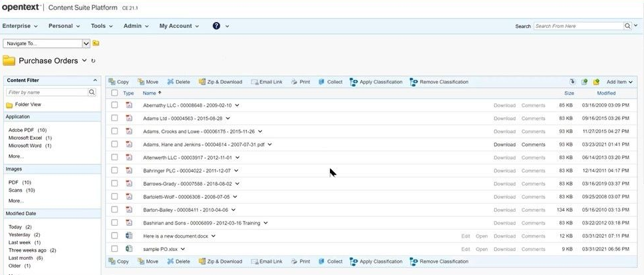Screen dimensions: 644x275
Task: Click the Word icon for new document.docx
Action: pyautogui.click(x=129, y=236)
